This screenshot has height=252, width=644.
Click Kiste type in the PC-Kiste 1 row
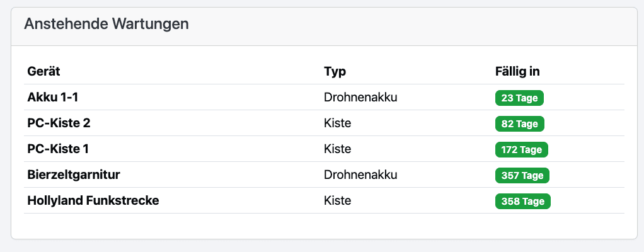(337, 149)
